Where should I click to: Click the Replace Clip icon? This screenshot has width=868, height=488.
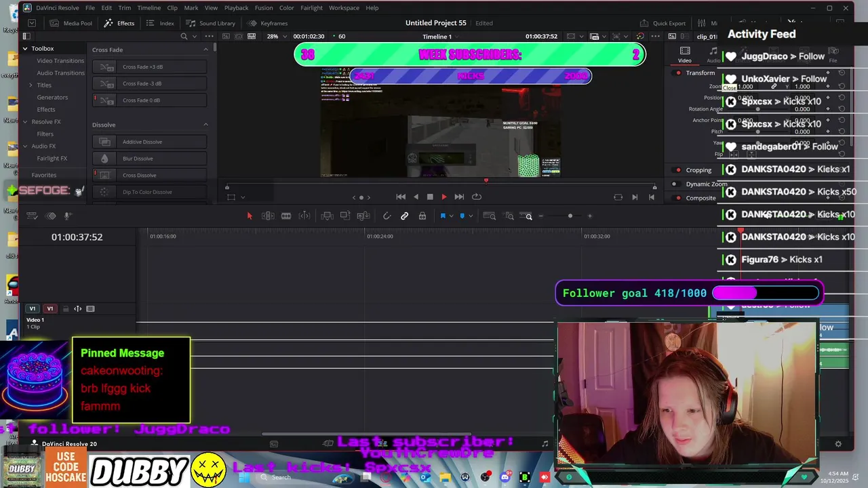pyautogui.click(x=363, y=216)
